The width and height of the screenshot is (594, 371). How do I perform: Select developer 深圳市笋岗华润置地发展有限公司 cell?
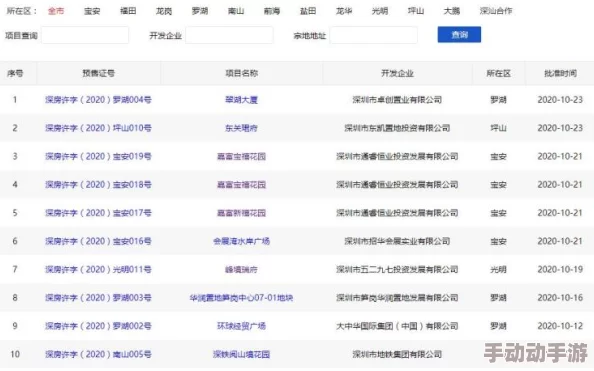[x=397, y=297]
